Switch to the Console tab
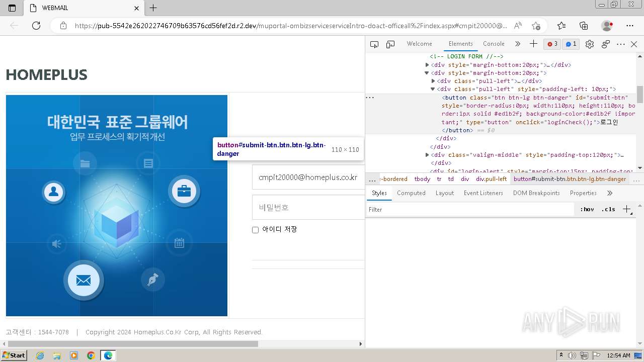 494,44
